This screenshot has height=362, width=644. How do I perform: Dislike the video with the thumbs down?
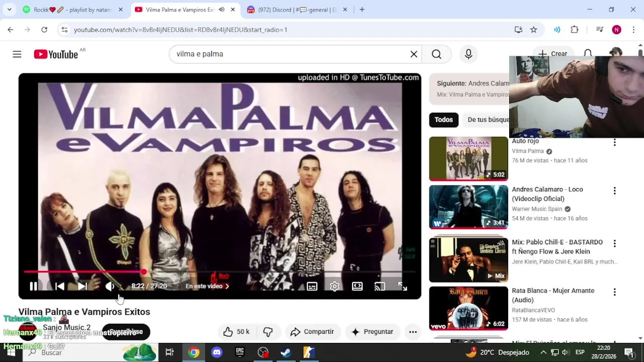(x=268, y=332)
